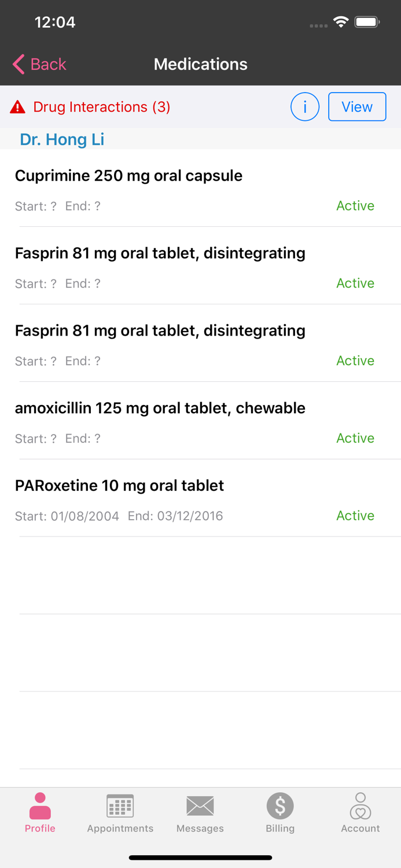Open the Profile tab icon
The width and height of the screenshot is (401, 868).
point(40,805)
